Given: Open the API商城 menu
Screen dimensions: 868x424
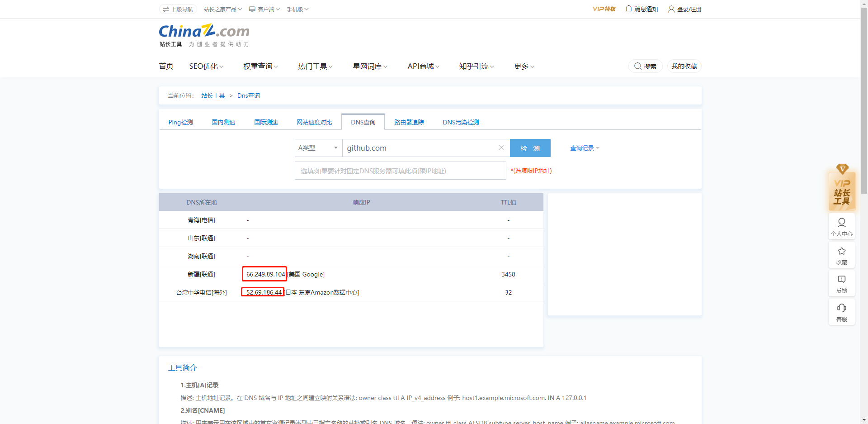Looking at the screenshot, I should (x=423, y=66).
